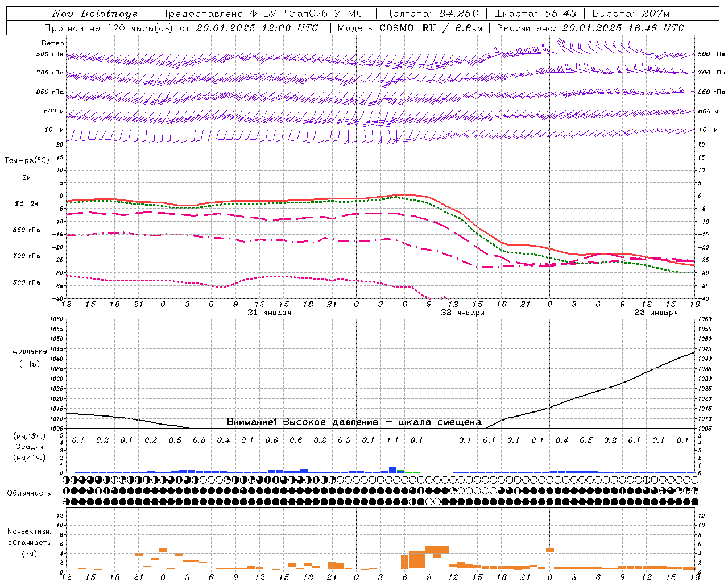Image resolution: width=728 pixels, height=582 pixels.
Task: Select the text Предоставлено ФГБУ "ЗапСиб УГМС"
Action: coord(264,14)
